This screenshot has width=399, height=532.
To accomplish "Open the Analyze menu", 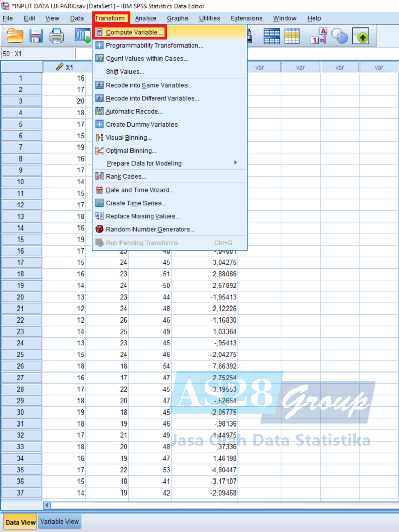I will 145,18.
